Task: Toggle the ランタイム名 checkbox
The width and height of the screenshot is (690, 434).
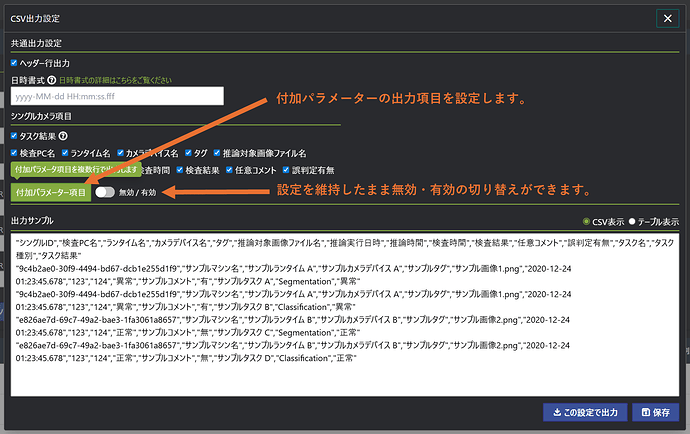Action: click(65, 153)
